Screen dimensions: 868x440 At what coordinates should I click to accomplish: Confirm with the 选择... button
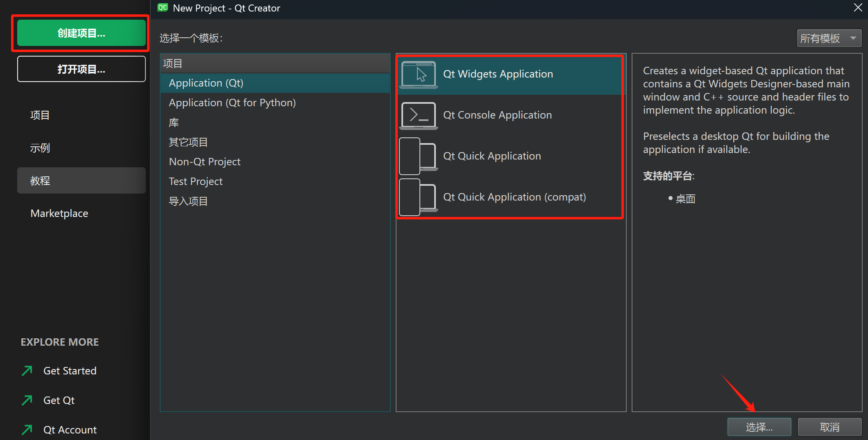click(x=759, y=427)
